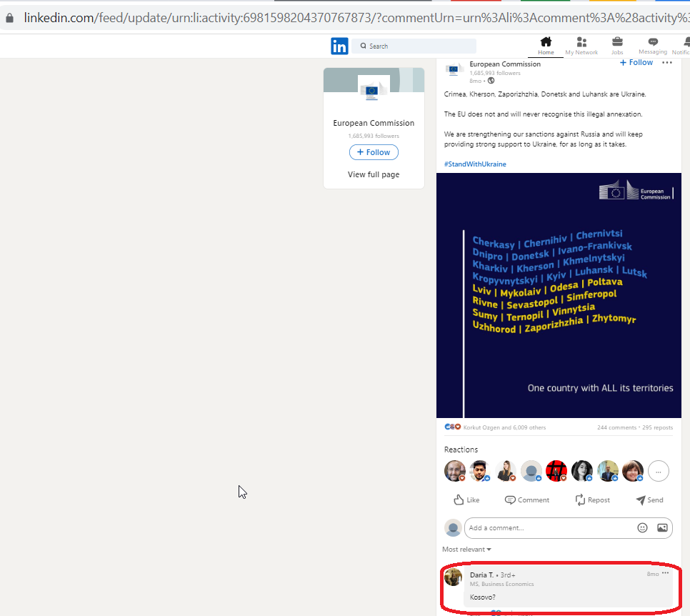Click the "Kosovo?" comment text
Image resolution: width=690 pixels, height=616 pixels.
click(482, 597)
